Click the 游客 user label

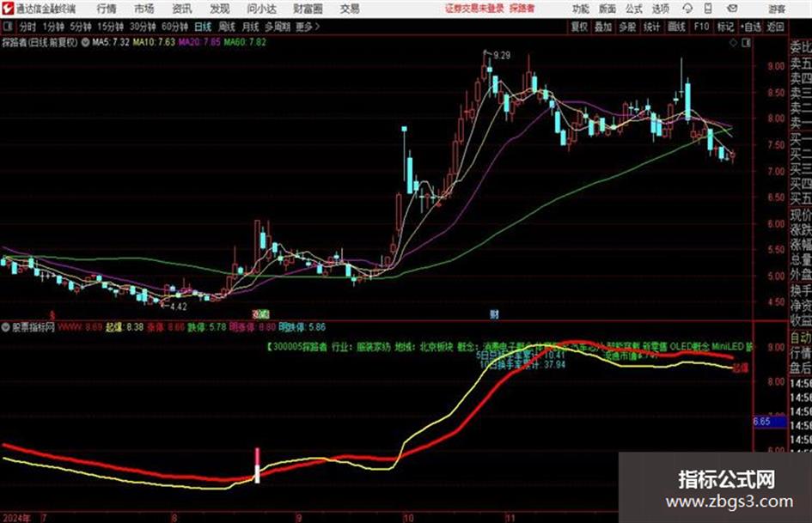pyautogui.click(x=777, y=9)
